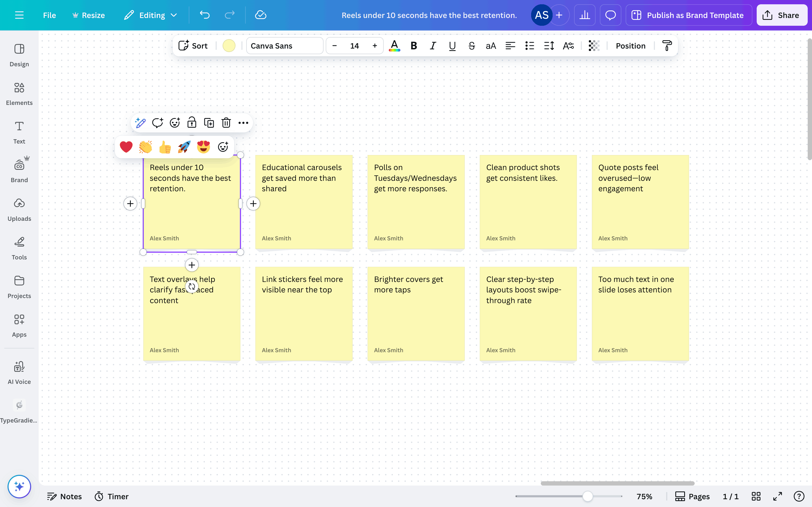
Task: Open the Position panel
Action: (x=630, y=46)
